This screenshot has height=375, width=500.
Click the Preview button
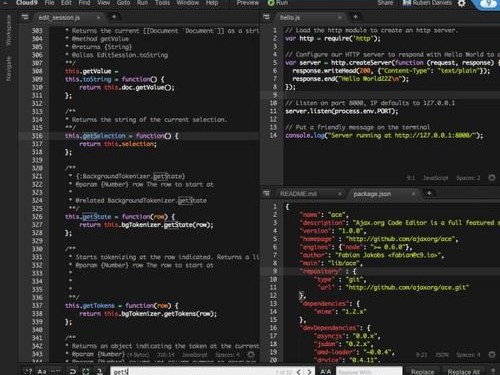248,3
